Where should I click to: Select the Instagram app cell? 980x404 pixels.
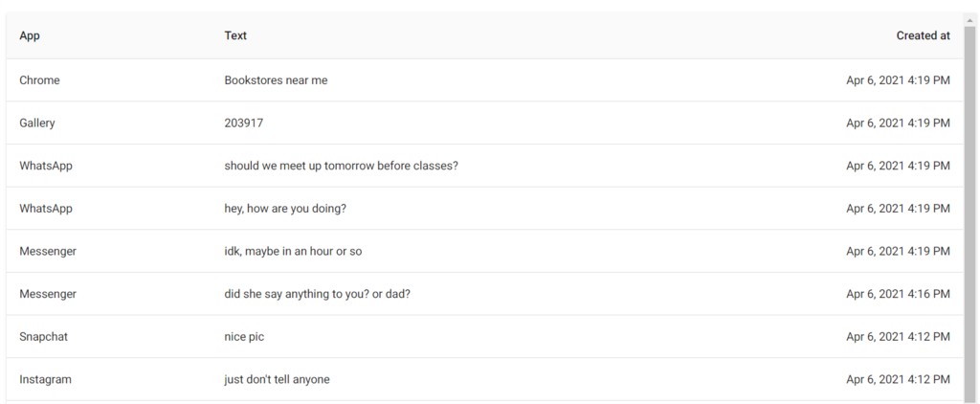point(45,379)
